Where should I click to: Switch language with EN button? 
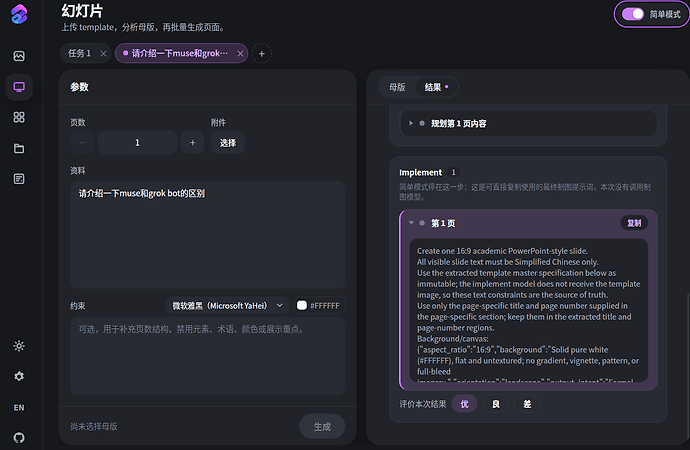[x=19, y=407]
